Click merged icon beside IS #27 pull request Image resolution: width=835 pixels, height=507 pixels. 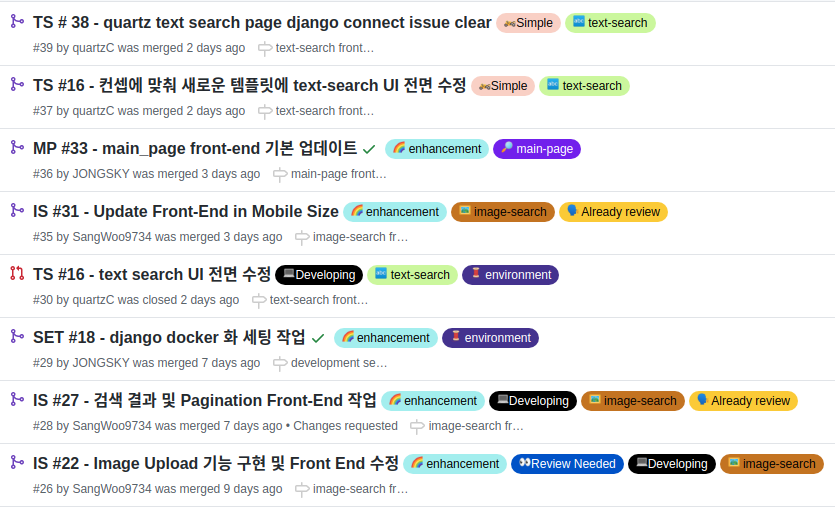(x=17, y=399)
